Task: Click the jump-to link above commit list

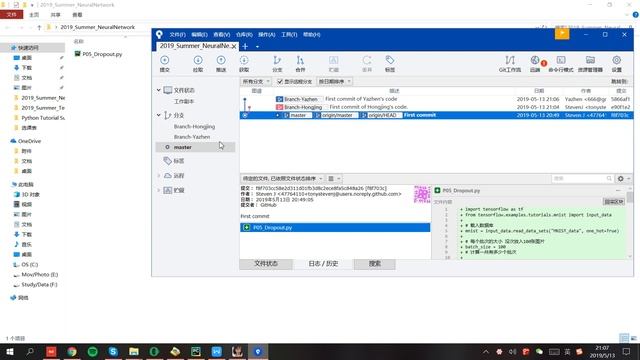Action: (x=619, y=82)
